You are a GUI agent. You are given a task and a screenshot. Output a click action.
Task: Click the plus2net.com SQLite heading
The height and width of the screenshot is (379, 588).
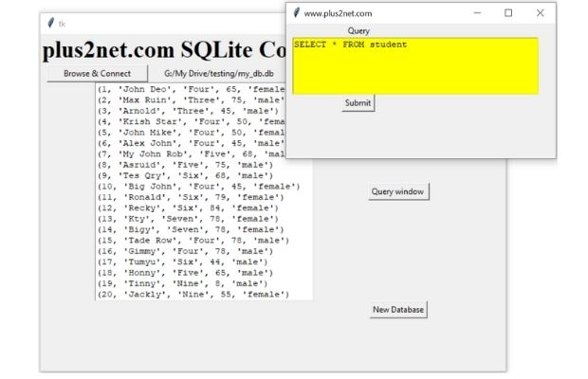click(x=164, y=49)
